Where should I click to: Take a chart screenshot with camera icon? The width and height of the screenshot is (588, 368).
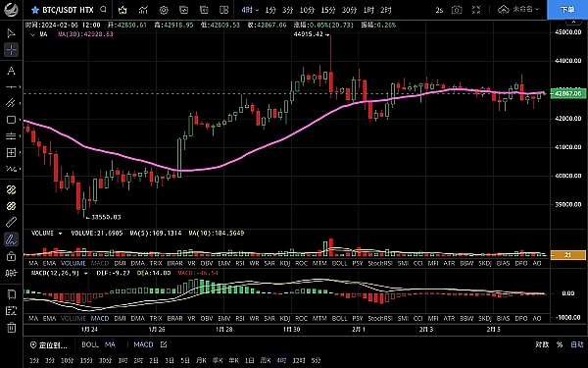click(x=457, y=10)
